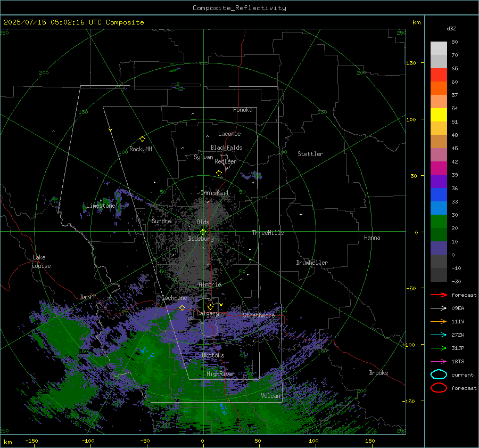Click the -30 dBZ scale value
Image resolution: width=479 pixels, height=448 pixels.
click(x=456, y=281)
